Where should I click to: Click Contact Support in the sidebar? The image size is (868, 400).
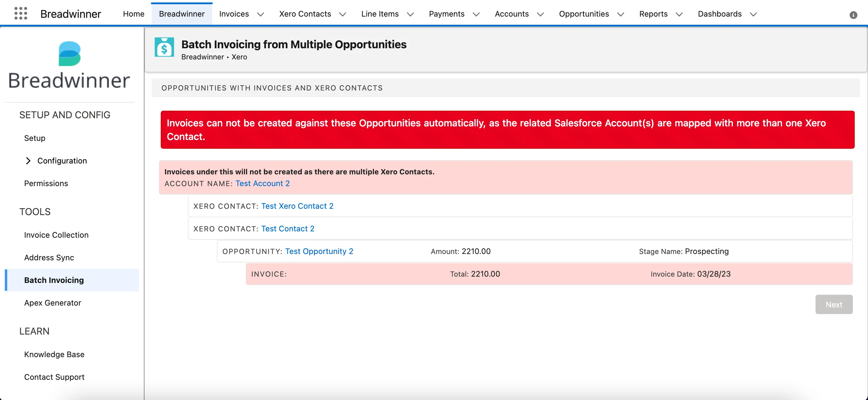(54, 377)
